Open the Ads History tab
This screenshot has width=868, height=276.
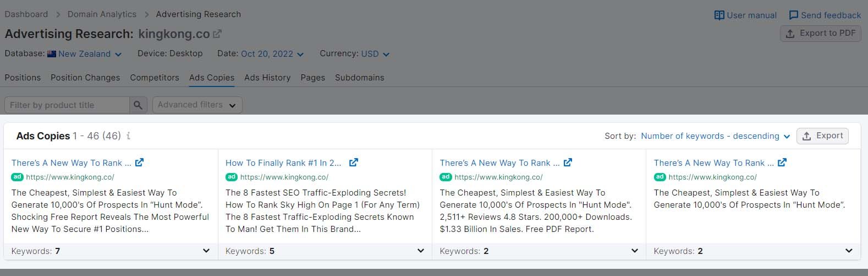267,78
